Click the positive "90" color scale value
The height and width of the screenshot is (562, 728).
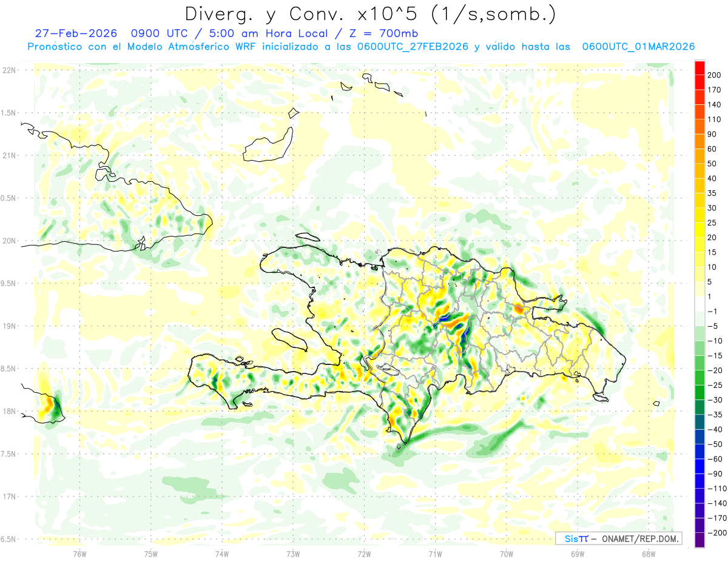click(x=712, y=134)
